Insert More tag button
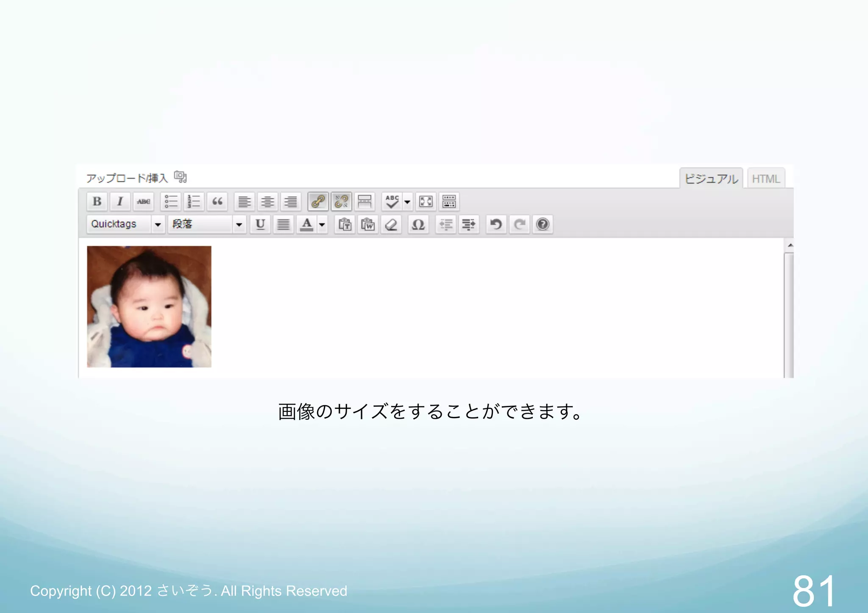 364,202
